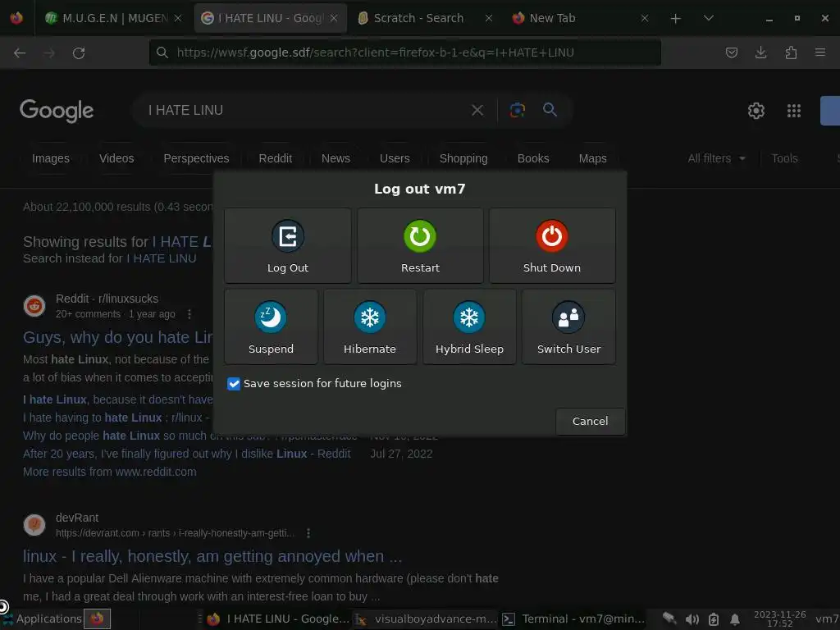840x630 pixels.
Task: Choose Hybrid Sleep
Action: (469, 326)
